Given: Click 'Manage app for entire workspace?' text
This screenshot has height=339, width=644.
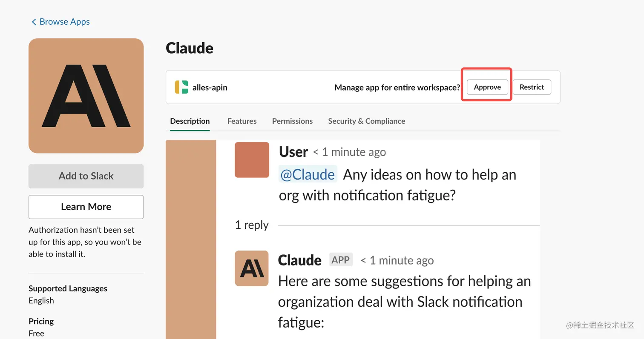Looking at the screenshot, I should 397,88.
